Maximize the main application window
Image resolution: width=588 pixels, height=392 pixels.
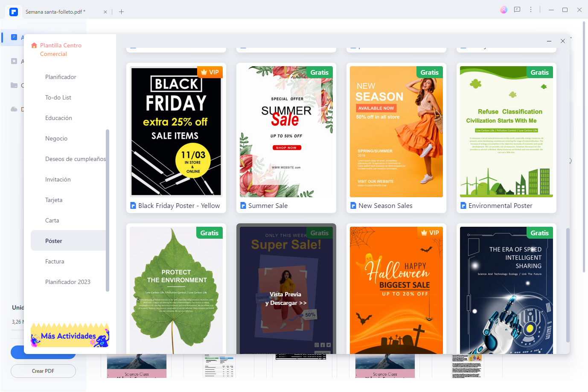(x=565, y=10)
